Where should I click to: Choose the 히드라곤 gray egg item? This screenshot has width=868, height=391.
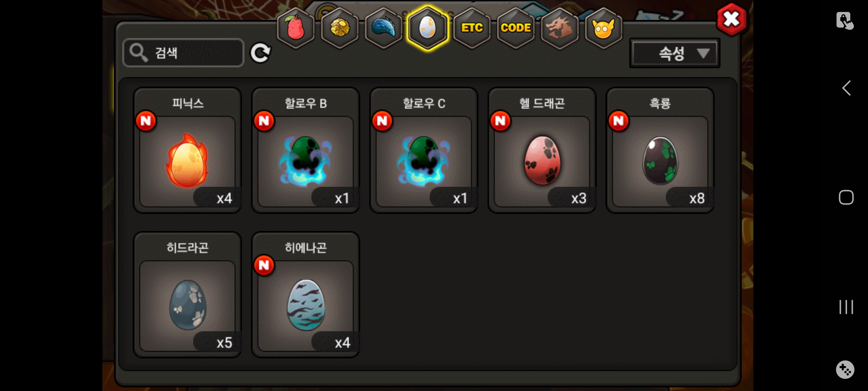coord(187,295)
